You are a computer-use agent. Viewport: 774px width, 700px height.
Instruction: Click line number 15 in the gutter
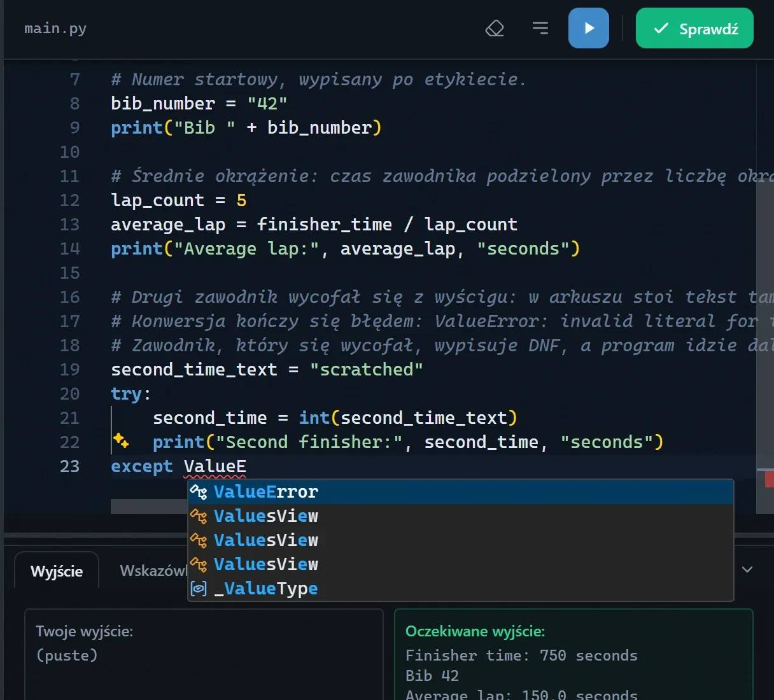(70, 273)
